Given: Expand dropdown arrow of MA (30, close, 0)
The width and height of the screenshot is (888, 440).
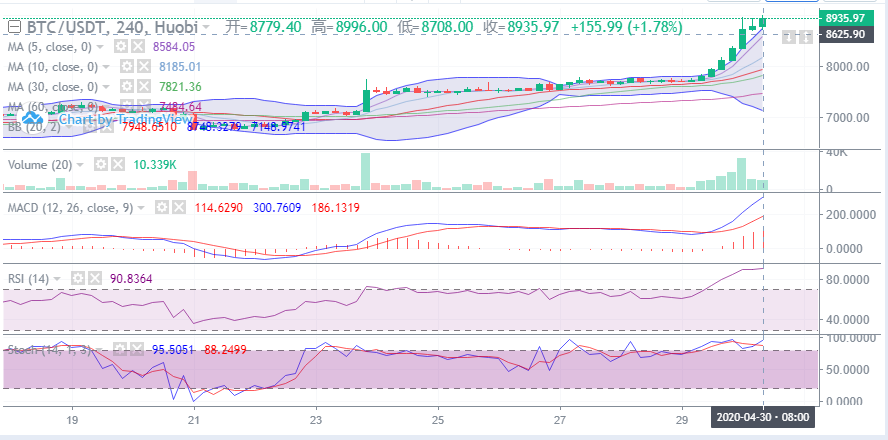Looking at the screenshot, I should tap(106, 88).
